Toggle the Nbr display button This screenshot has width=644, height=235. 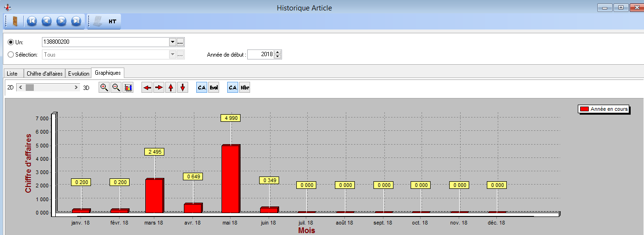[245, 88]
